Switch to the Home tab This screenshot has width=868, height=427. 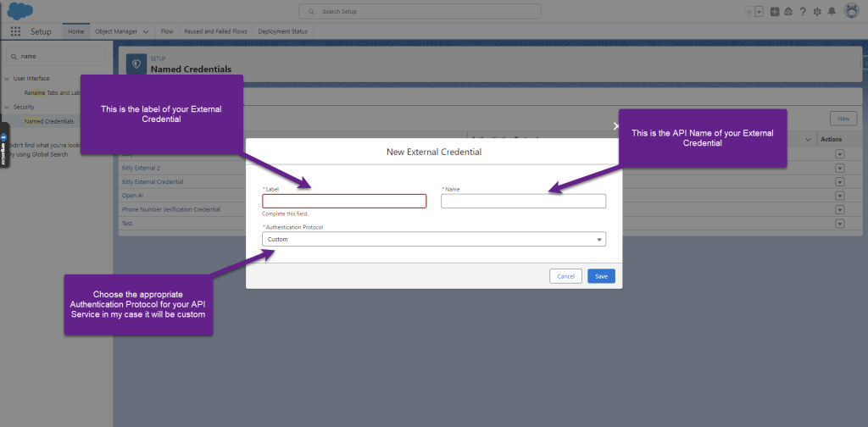(75, 31)
